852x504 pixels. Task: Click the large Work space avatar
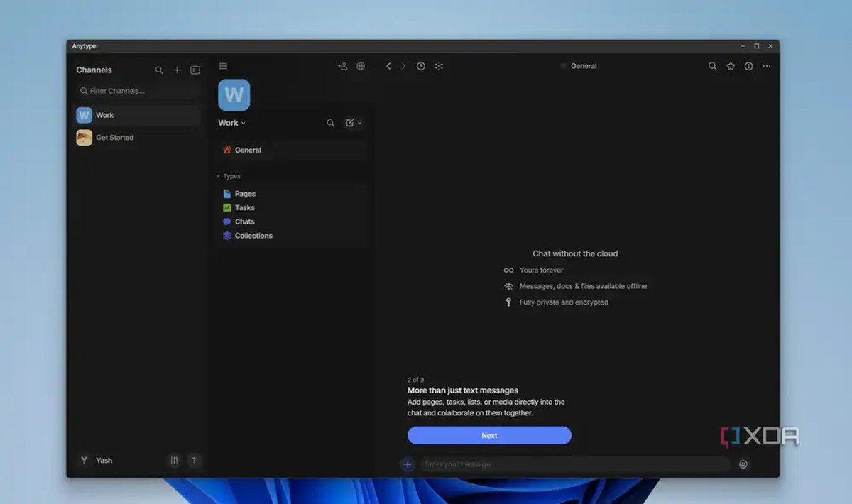point(234,95)
